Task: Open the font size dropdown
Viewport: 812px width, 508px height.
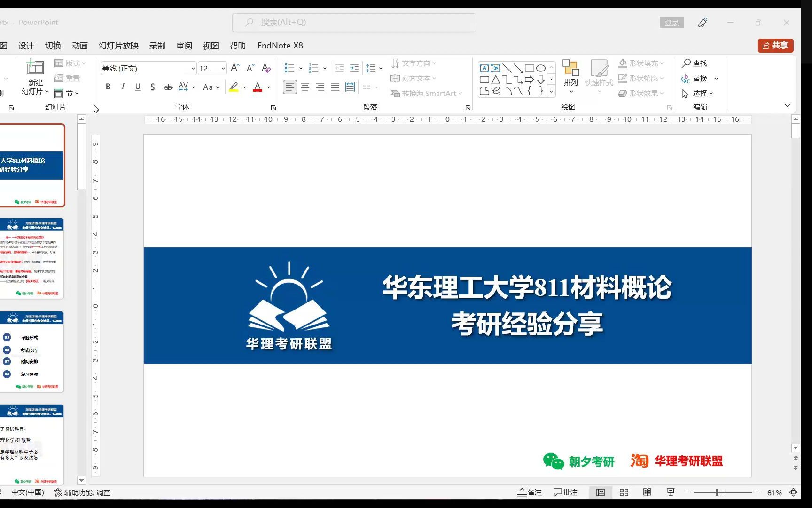Action: click(223, 68)
